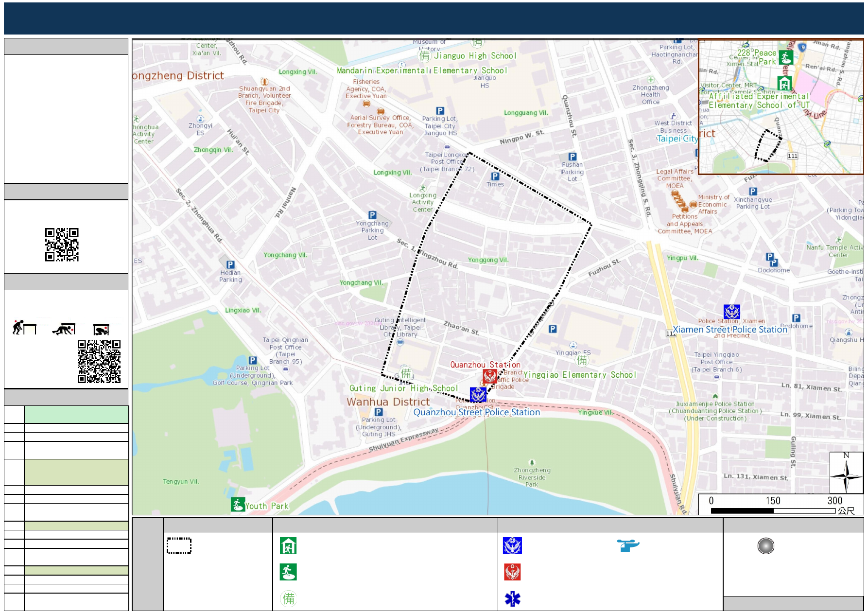Click the Guting Junior High School label

pyautogui.click(x=404, y=388)
